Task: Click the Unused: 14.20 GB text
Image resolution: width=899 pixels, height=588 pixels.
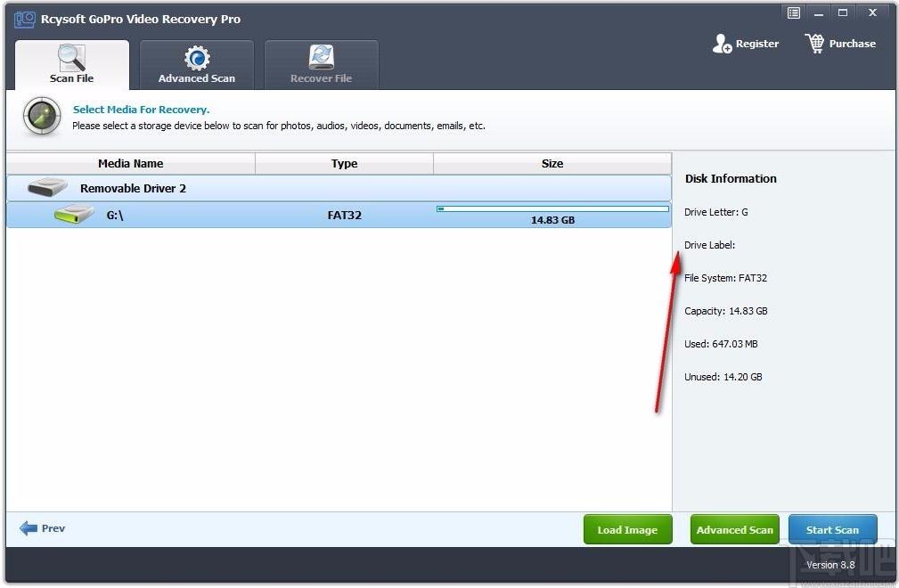Action: (x=723, y=377)
